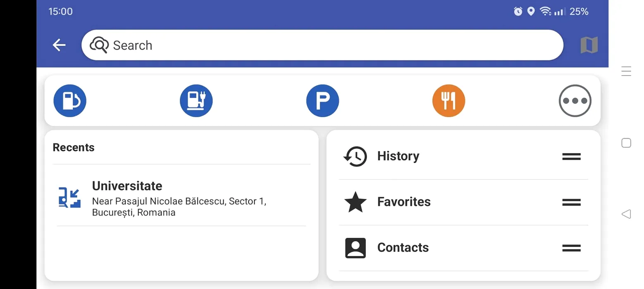The height and width of the screenshot is (289, 644).
Task: Click the metro station icon beside Universitate
Action: point(69,197)
